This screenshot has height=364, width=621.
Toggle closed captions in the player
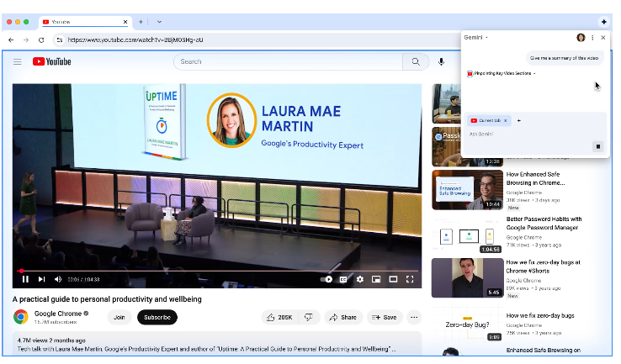pyautogui.click(x=343, y=279)
